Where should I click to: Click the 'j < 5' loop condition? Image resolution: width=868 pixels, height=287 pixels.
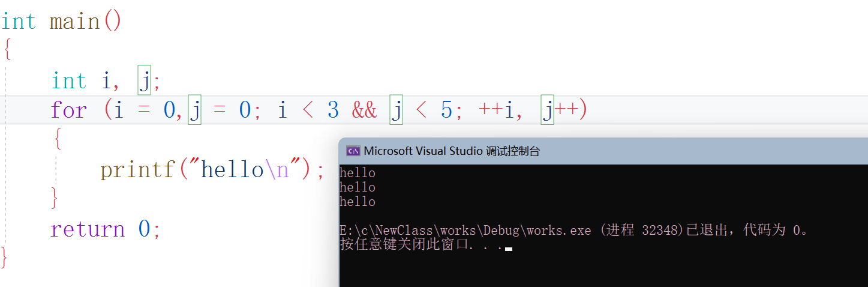pos(421,110)
